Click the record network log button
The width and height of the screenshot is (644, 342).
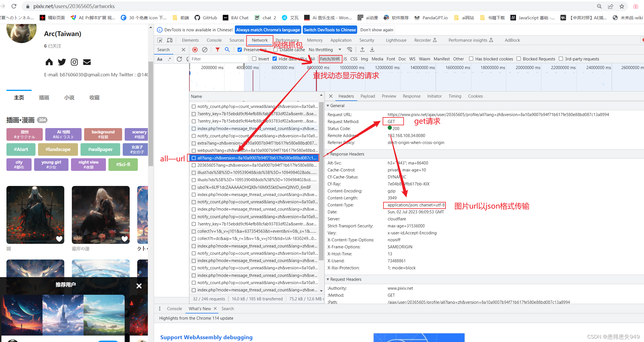[195, 49]
